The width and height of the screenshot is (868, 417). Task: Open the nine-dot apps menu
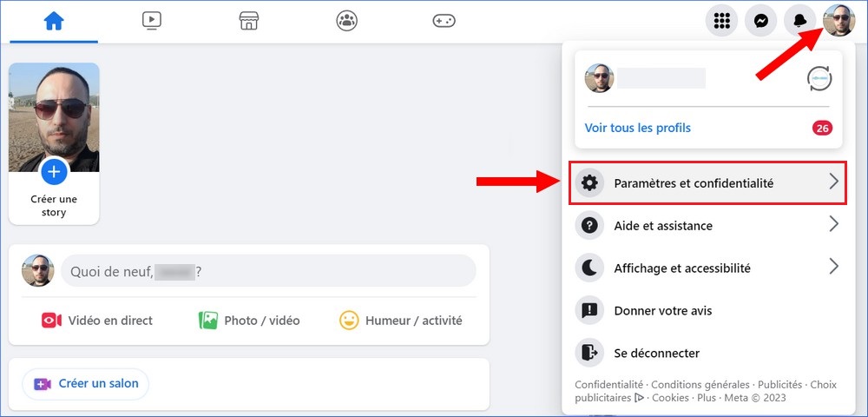pyautogui.click(x=721, y=22)
